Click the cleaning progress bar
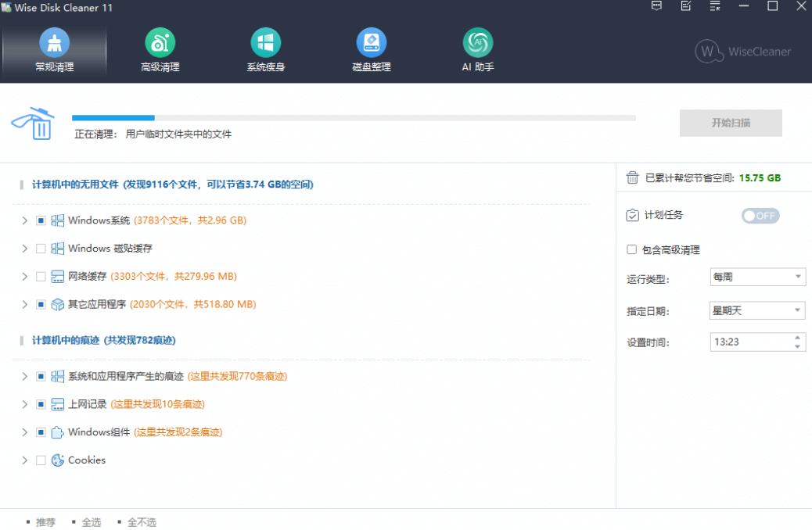 (354, 118)
